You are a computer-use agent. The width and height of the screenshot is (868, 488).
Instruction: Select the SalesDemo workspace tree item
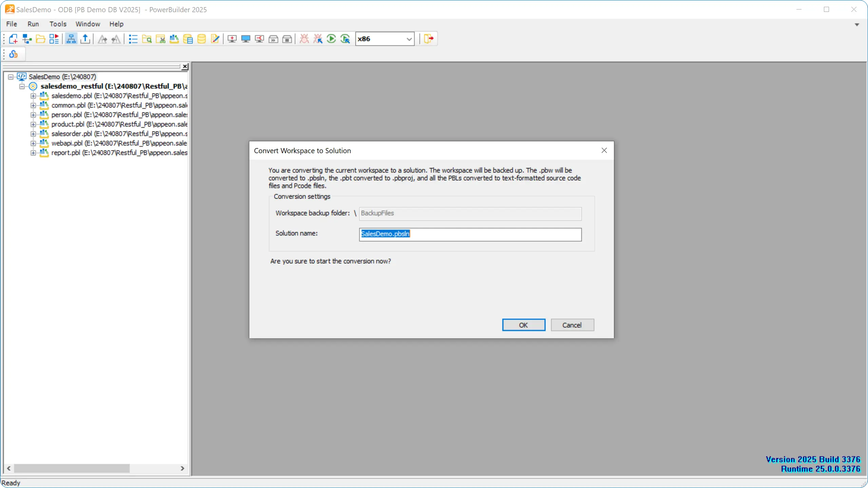pos(62,77)
